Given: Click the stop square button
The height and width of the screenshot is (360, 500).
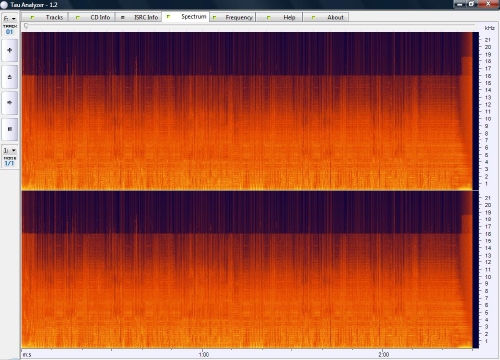Looking at the screenshot, I should pyautogui.click(x=10, y=129).
